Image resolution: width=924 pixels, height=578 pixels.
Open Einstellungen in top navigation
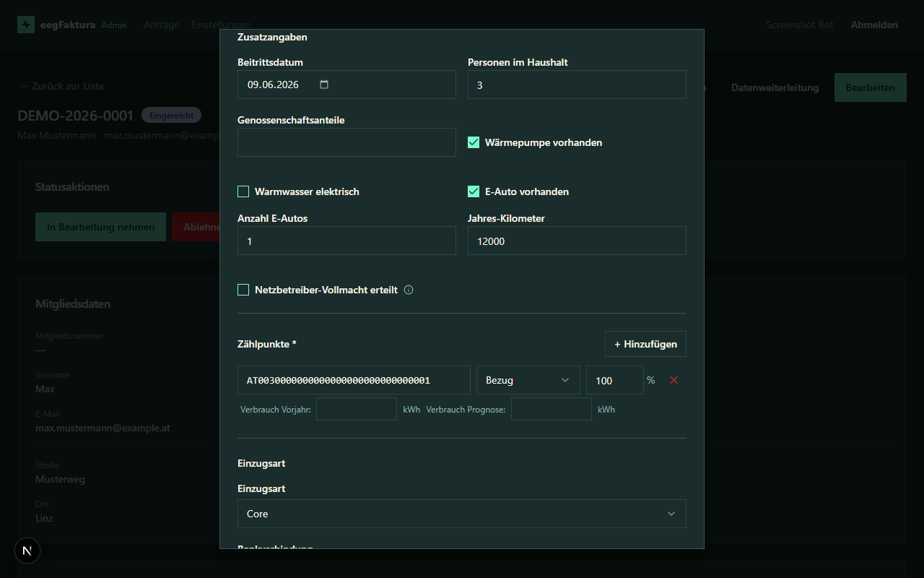click(x=221, y=25)
